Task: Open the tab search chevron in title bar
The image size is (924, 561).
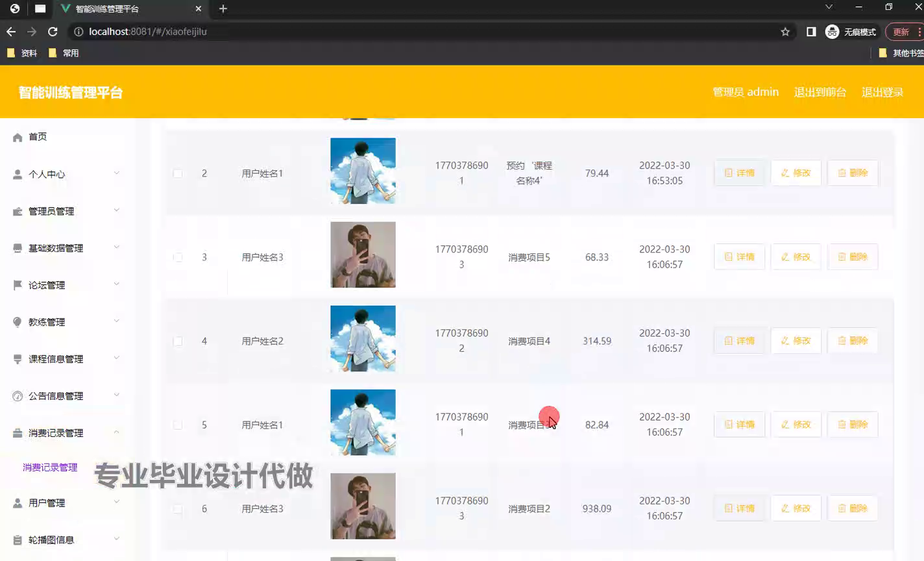Action: pos(829,7)
